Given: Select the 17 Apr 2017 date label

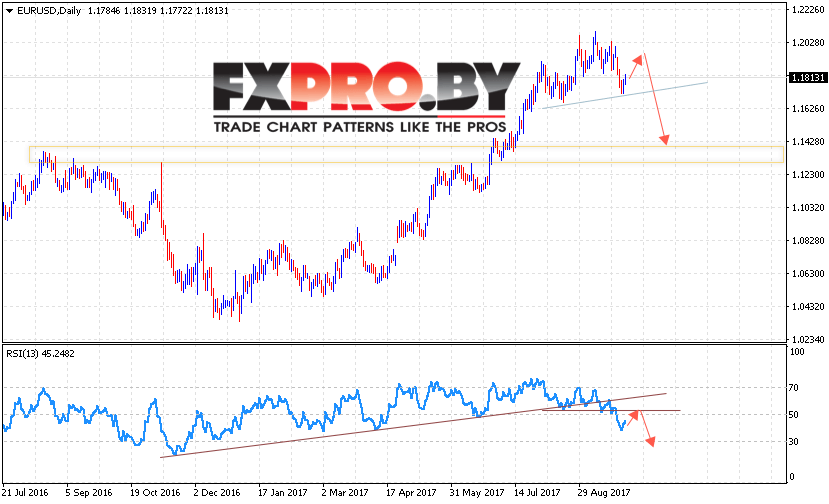Looking at the screenshot, I should 411,493.
